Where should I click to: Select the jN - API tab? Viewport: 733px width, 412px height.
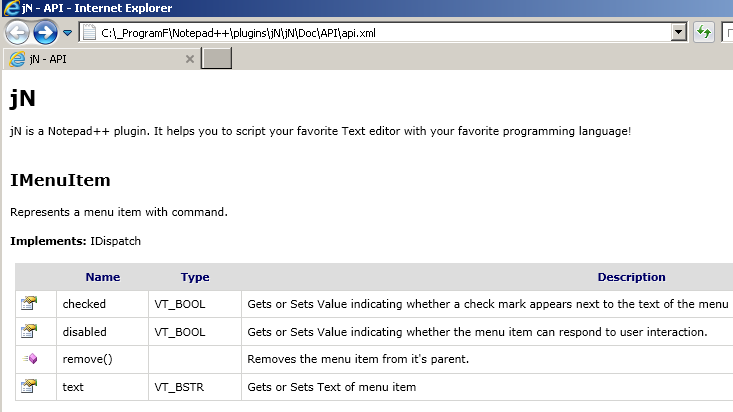(102, 59)
